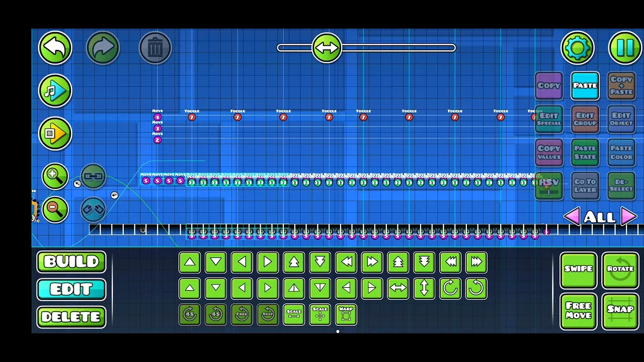Screen dimensions: 644x362
Task: Go to next editor layer arrow
Action: click(x=629, y=217)
